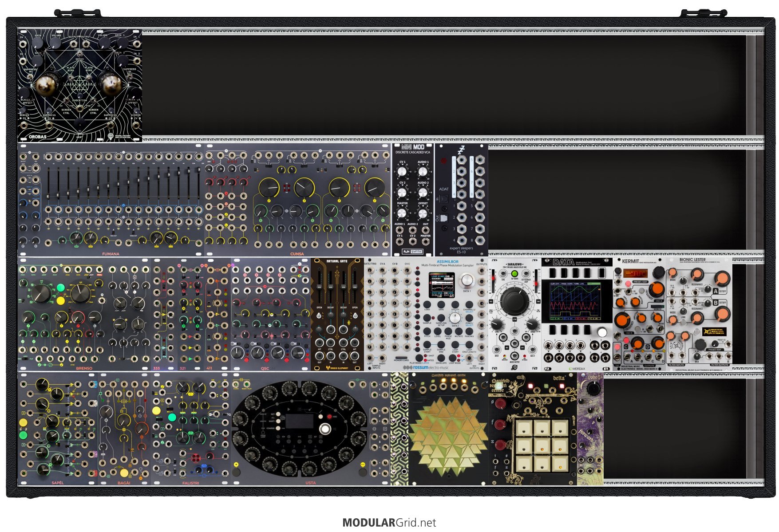Click the red ESC button on Usta
The image size is (779, 532).
[x=329, y=417]
